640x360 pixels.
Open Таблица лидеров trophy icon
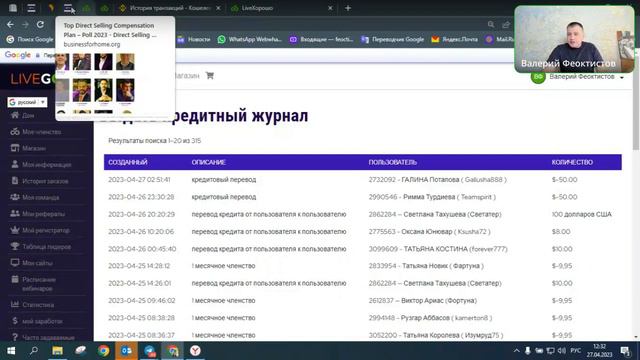15,246
